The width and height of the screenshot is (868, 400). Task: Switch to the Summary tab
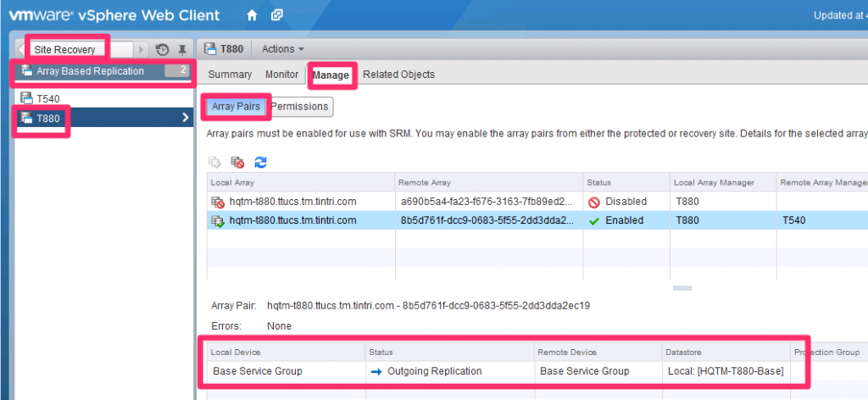[x=230, y=75]
